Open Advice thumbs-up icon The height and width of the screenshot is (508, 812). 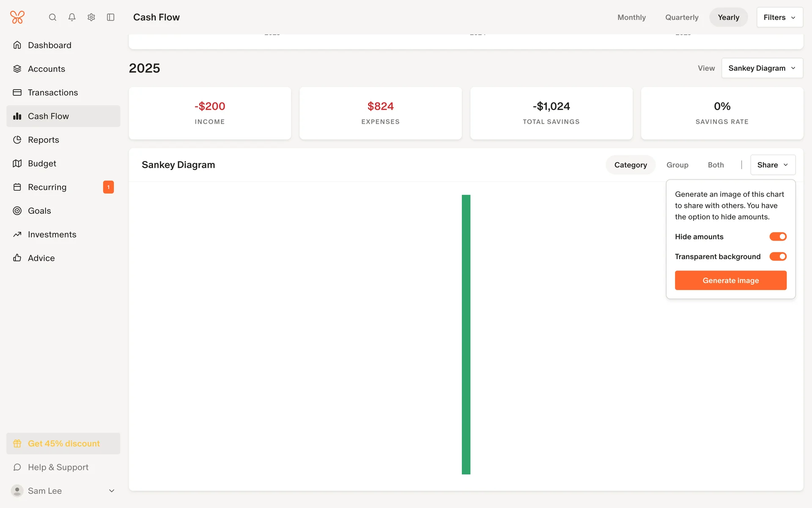coord(17,258)
